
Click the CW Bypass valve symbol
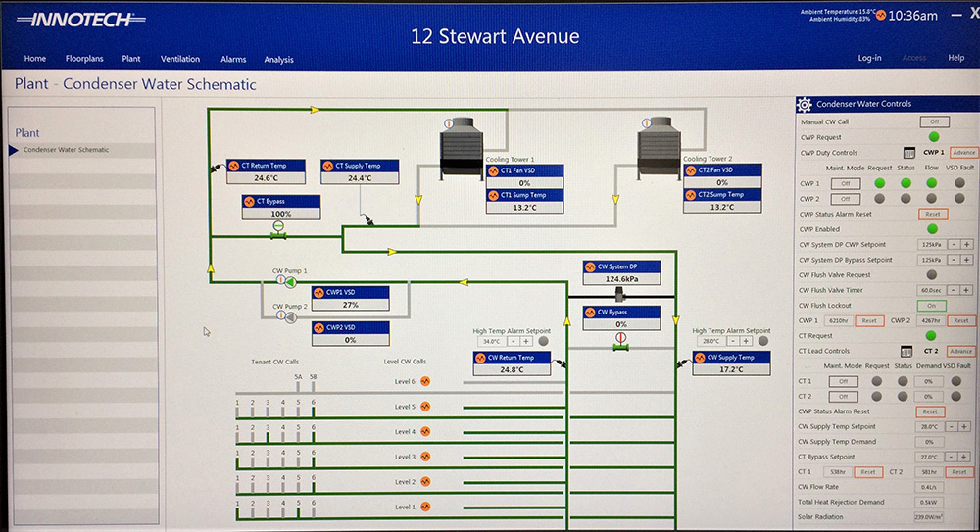[x=620, y=342]
